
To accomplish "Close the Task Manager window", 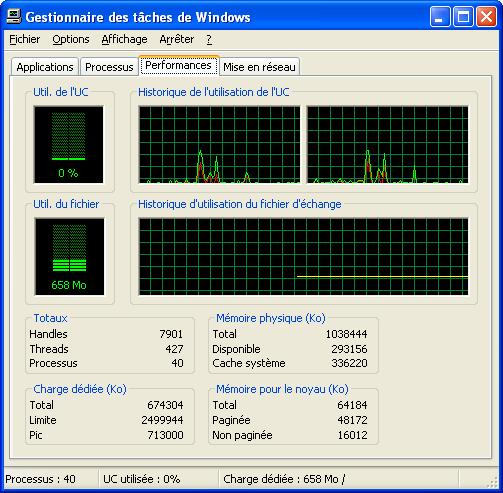I will point(486,17).
